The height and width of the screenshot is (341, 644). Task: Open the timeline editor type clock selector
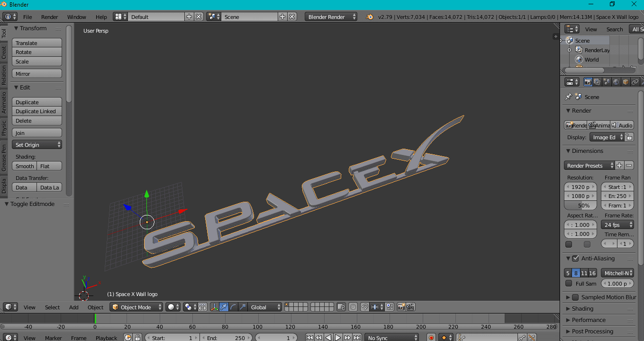[10, 338]
